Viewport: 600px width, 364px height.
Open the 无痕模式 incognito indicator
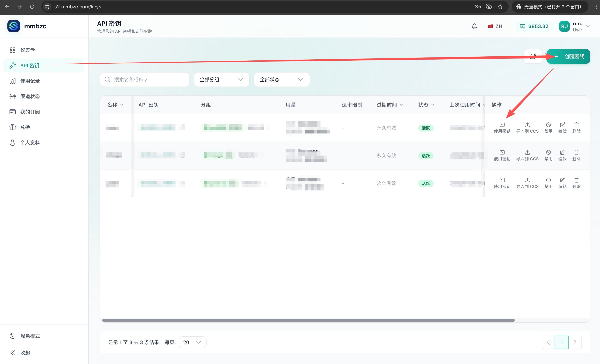coord(550,7)
